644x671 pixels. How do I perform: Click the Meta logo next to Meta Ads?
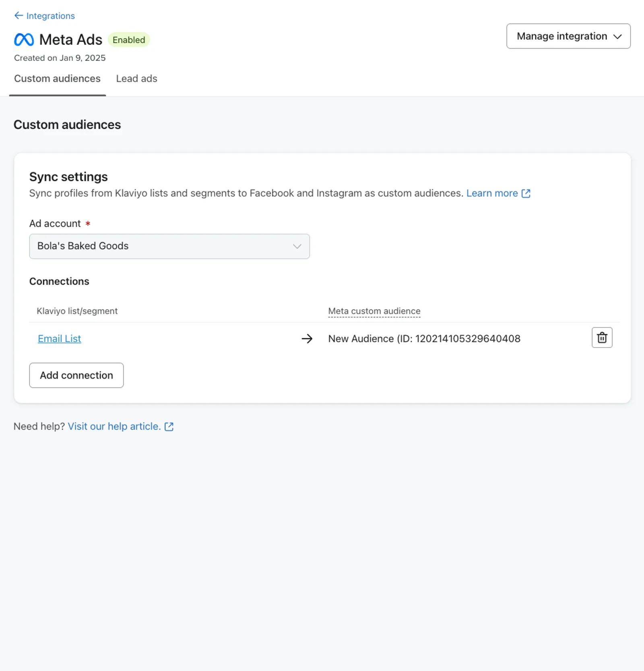tap(24, 39)
